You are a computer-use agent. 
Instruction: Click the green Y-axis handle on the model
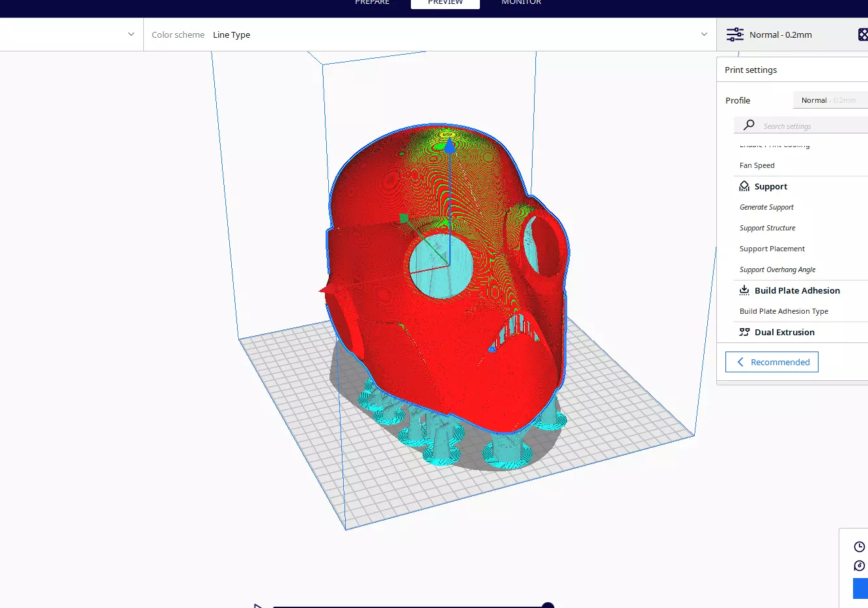click(x=404, y=218)
